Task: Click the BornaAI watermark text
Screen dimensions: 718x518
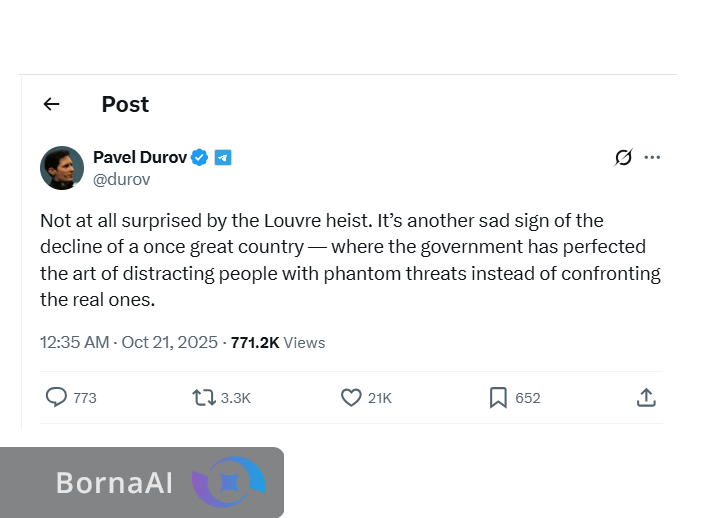Action: (x=114, y=483)
